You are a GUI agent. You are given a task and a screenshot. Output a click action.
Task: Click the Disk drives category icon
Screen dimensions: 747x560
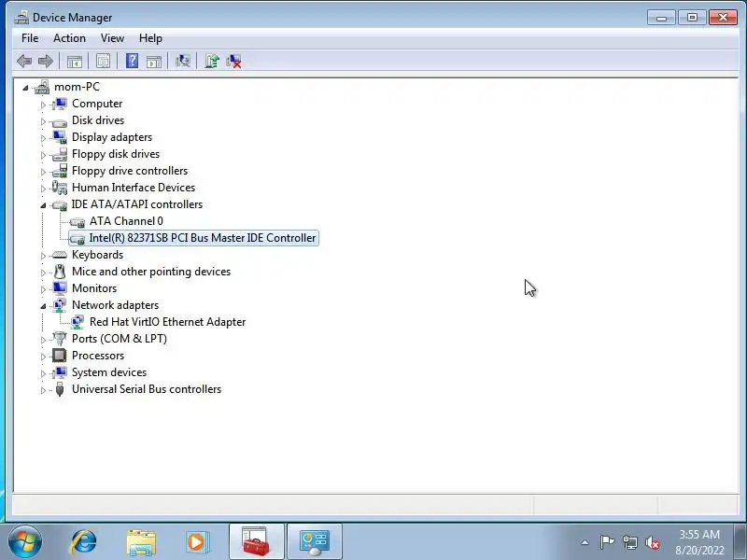tap(60, 121)
